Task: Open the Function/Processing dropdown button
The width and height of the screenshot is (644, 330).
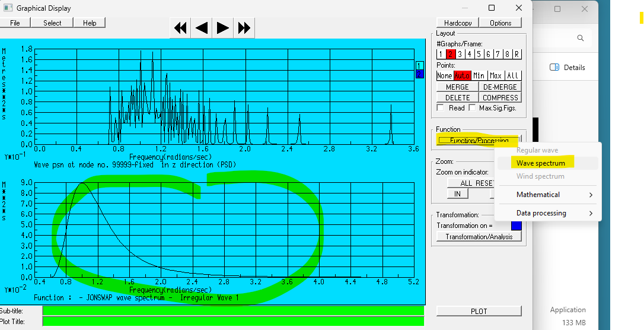Action: 479,140
